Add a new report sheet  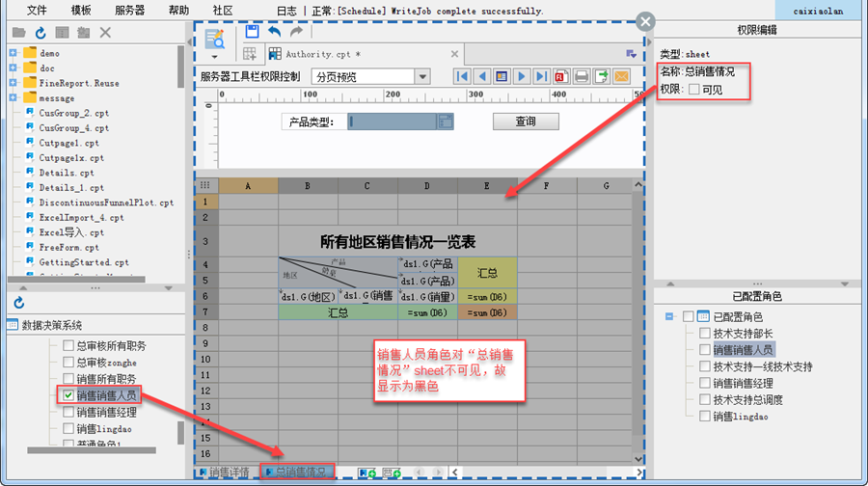point(366,472)
